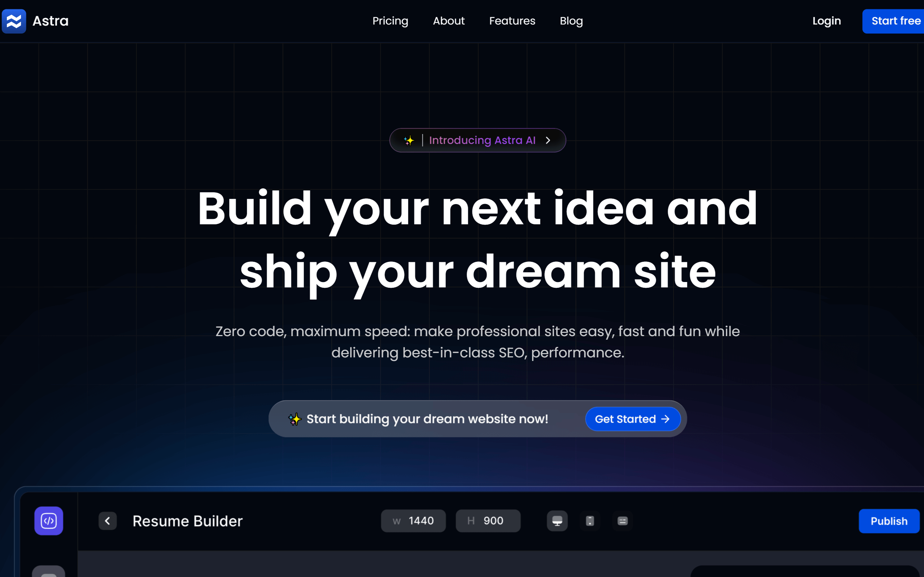Click the Login text link
Image resolution: width=924 pixels, height=577 pixels.
pos(826,21)
